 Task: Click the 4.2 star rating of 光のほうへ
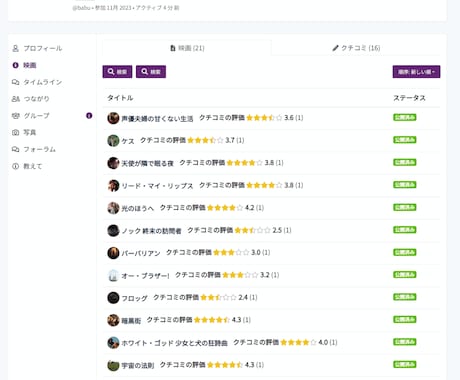(x=225, y=208)
